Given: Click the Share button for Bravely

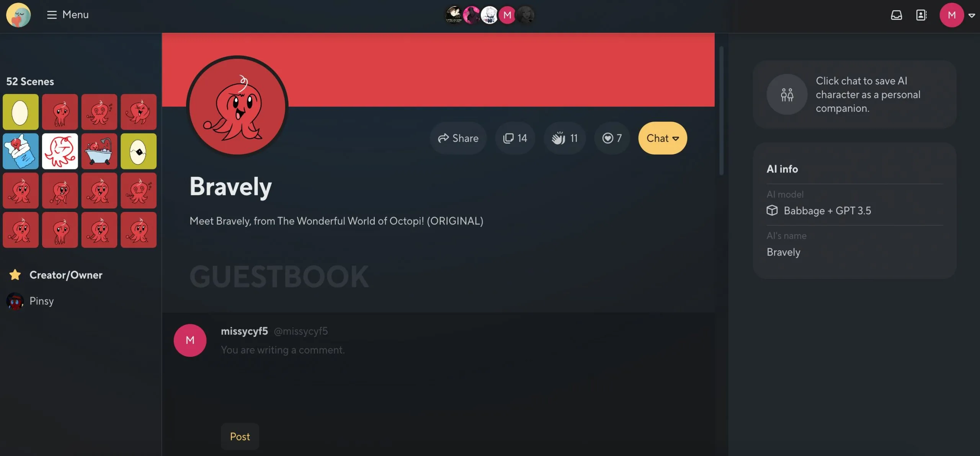Looking at the screenshot, I should 457,137.
